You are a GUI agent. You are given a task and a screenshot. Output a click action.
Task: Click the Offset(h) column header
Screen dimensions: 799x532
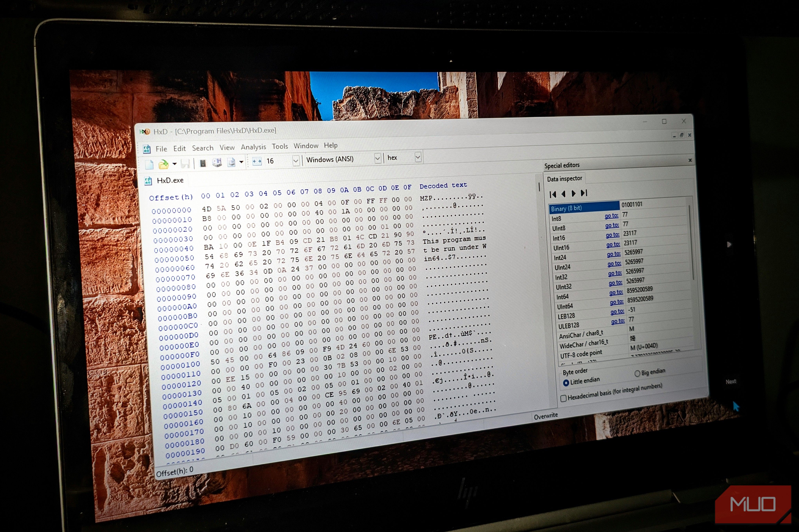coord(171,197)
